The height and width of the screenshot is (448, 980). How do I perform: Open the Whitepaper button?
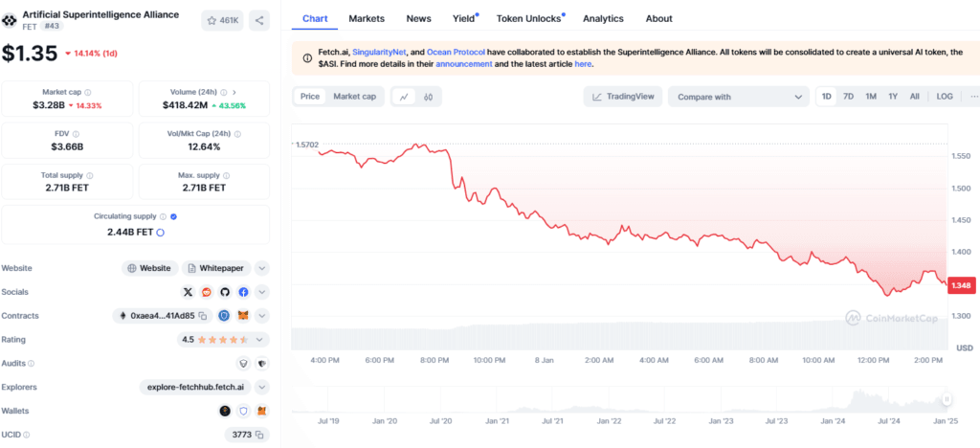pyautogui.click(x=217, y=268)
